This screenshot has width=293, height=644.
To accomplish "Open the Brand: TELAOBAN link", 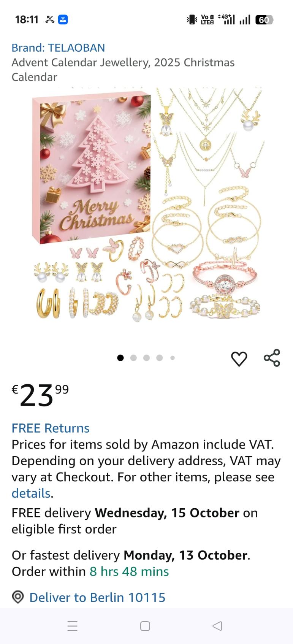I will pyautogui.click(x=58, y=48).
